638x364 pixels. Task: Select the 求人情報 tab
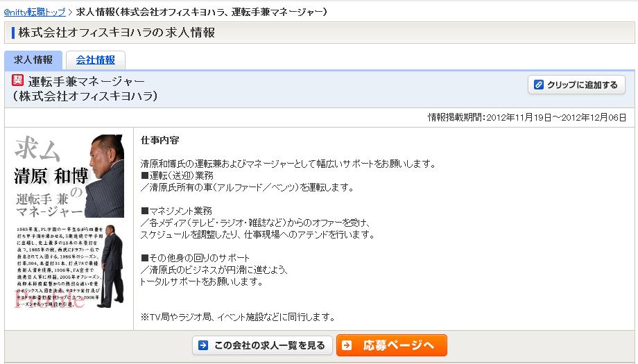pos(33,60)
